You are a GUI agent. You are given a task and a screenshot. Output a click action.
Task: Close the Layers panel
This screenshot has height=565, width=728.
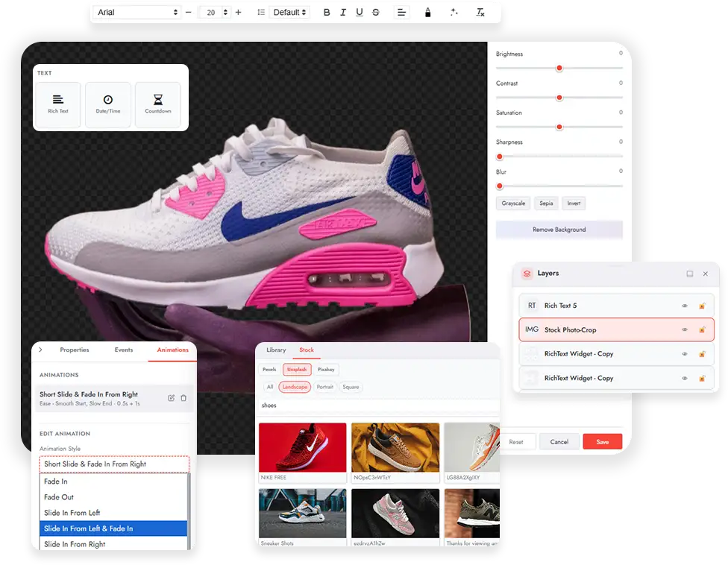(x=706, y=274)
